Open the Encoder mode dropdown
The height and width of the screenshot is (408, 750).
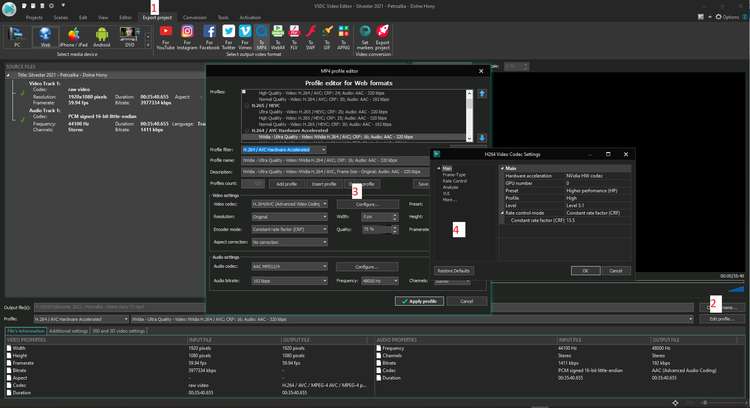[289, 229]
